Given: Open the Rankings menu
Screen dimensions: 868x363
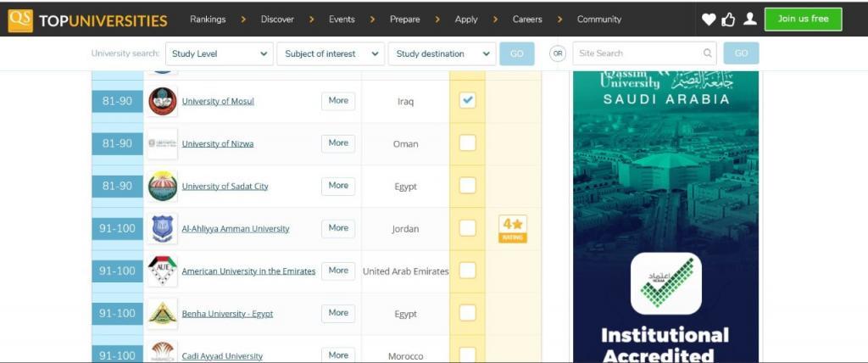Looking at the screenshot, I should coord(208,20).
